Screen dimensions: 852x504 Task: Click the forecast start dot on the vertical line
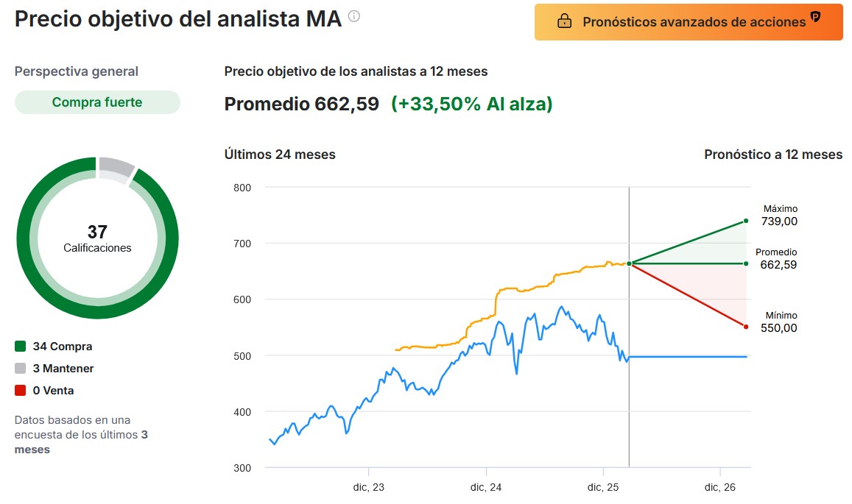click(629, 263)
